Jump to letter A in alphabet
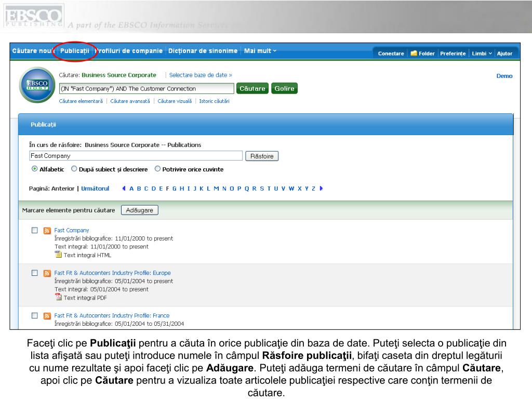 click(x=131, y=188)
